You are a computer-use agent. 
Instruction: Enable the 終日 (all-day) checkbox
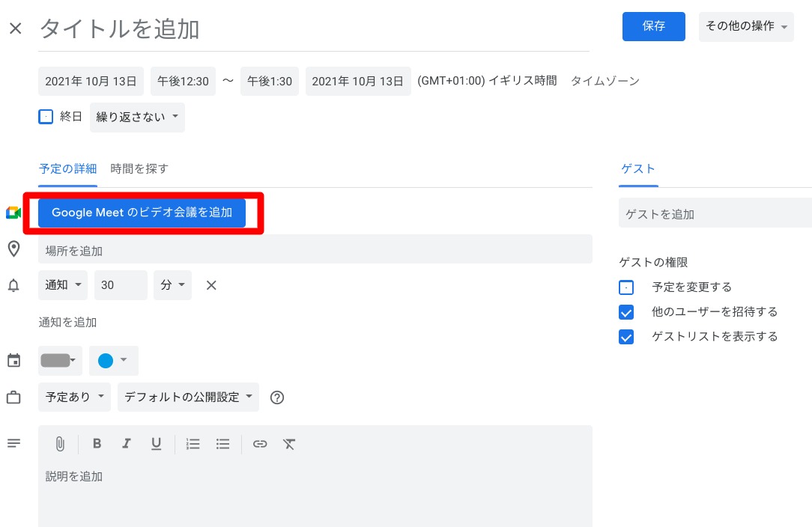coord(44,116)
